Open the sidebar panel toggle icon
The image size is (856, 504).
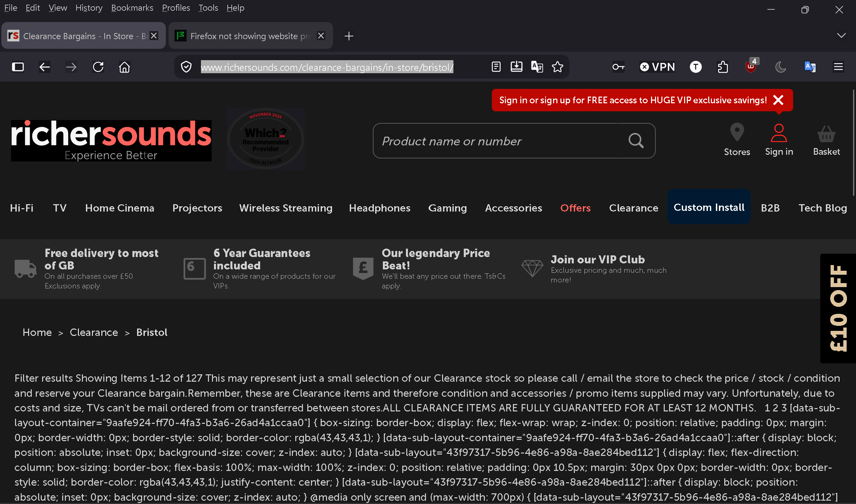[18, 67]
